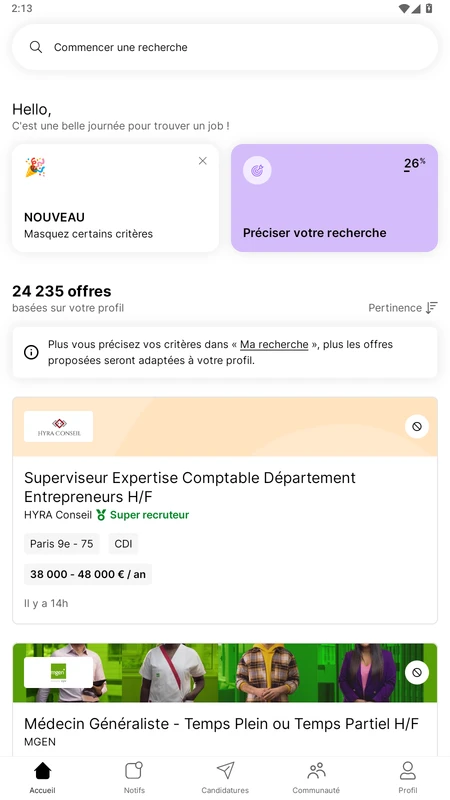Viewport: 450px width, 800px height.
Task: Dismiss the NOUVEAU card with X
Action: tap(203, 161)
